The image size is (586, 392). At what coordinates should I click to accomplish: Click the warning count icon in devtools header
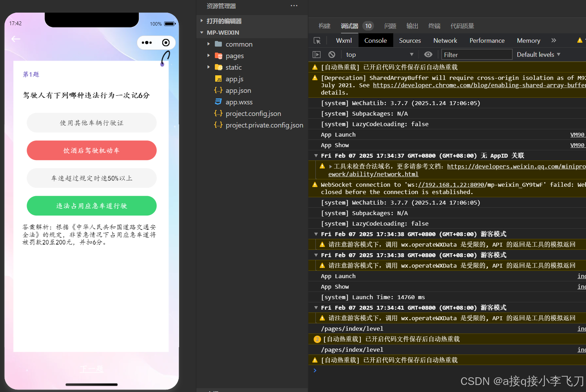click(x=580, y=41)
